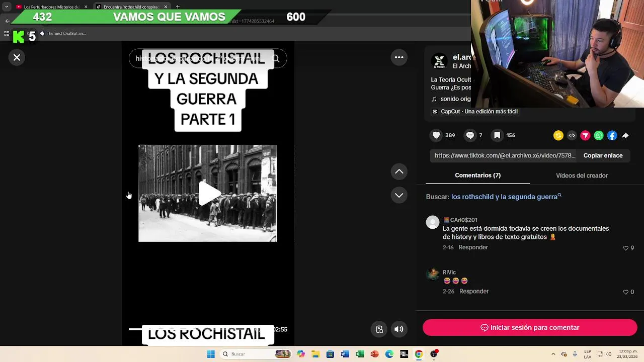Image resolution: width=644 pixels, height=362 pixels.
Task: Open Excel from the taskbar
Action: pyautogui.click(x=360, y=354)
